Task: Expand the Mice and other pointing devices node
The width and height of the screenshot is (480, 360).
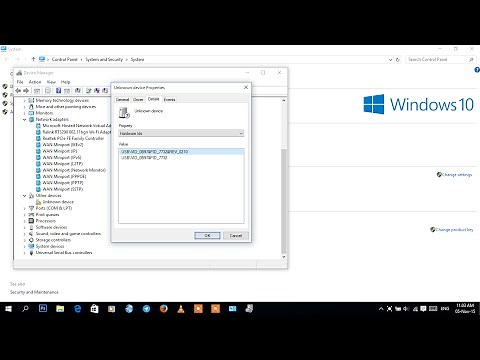Action: coord(24,107)
